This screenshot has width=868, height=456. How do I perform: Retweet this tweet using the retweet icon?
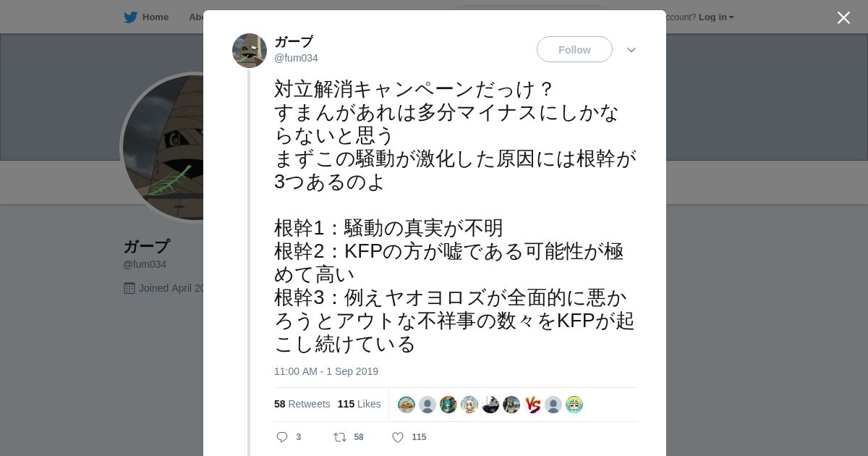[339, 437]
